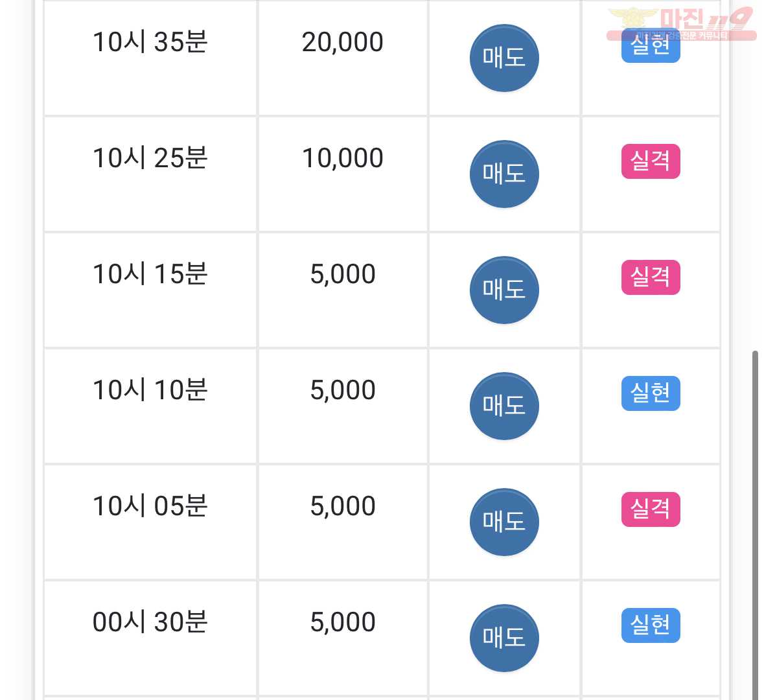
Task: Select the 실현 badge for 00시 30분
Action: (651, 625)
